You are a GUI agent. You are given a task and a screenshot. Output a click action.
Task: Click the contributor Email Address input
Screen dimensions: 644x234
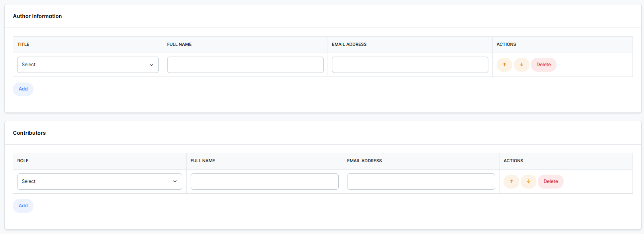[x=421, y=181]
